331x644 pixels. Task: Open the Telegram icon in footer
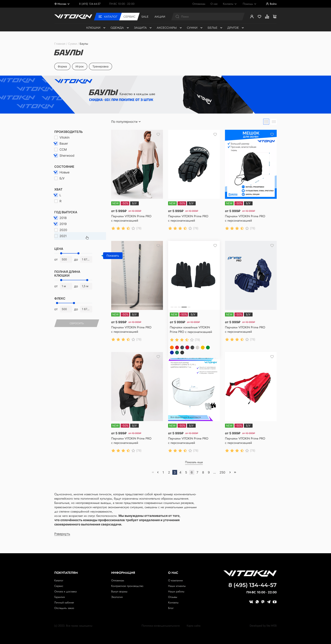[x=269, y=602]
